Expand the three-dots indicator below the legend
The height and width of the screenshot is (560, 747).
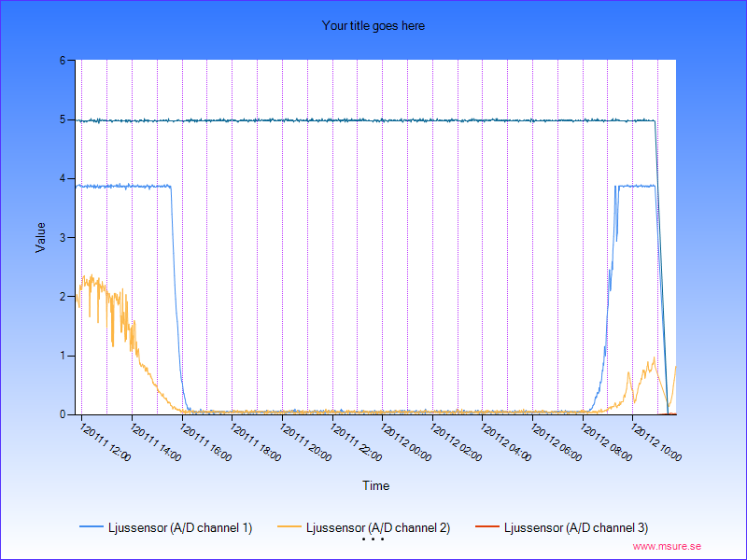tap(373, 539)
